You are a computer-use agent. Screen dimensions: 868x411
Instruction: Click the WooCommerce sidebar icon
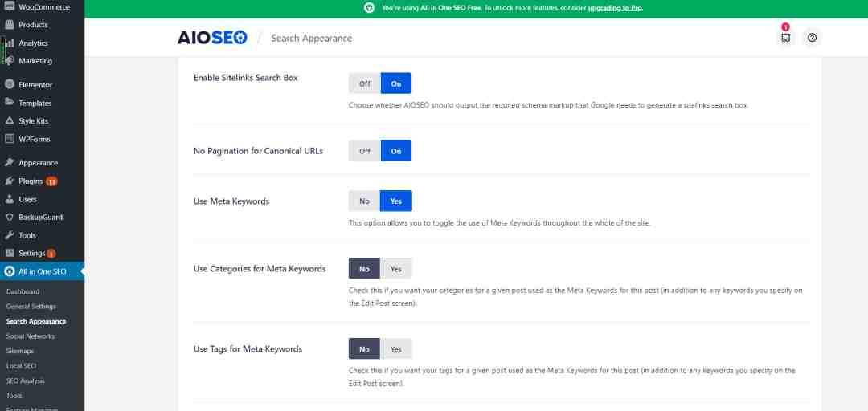(10, 6)
